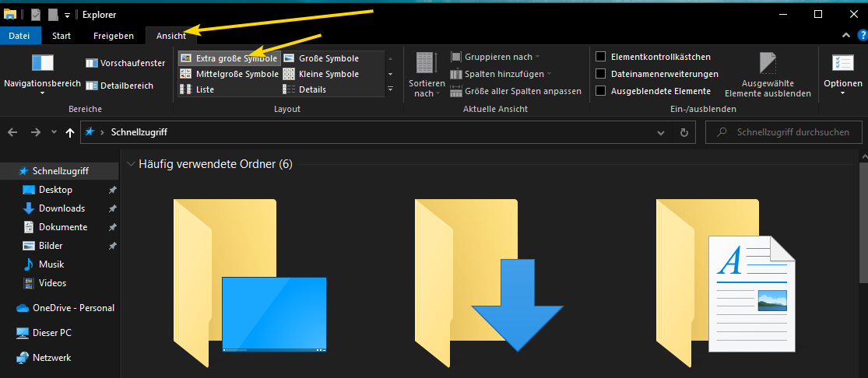Screen dimensions: 868x378
Task: Open the Sortieren nach menu
Action: pos(427,75)
